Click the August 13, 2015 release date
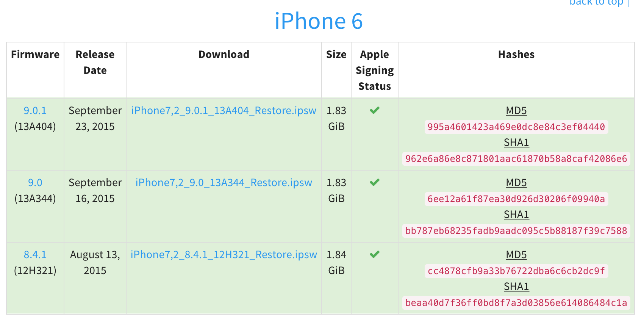 [x=95, y=263]
